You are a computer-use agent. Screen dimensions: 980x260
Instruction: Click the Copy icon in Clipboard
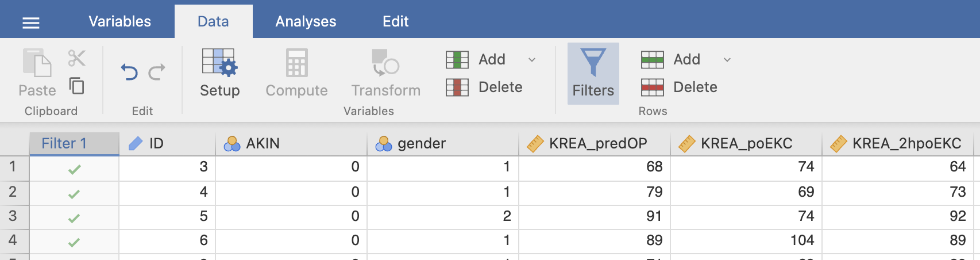coord(76,86)
